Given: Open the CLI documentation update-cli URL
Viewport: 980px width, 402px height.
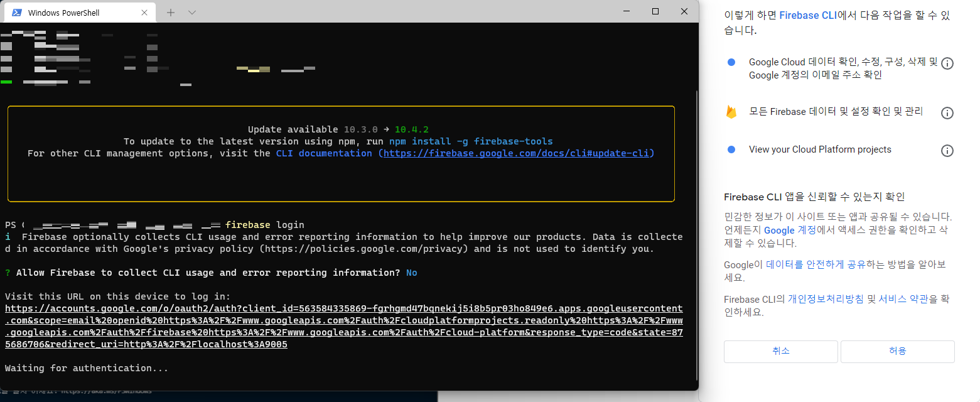Looking at the screenshot, I should click(516, 153).
